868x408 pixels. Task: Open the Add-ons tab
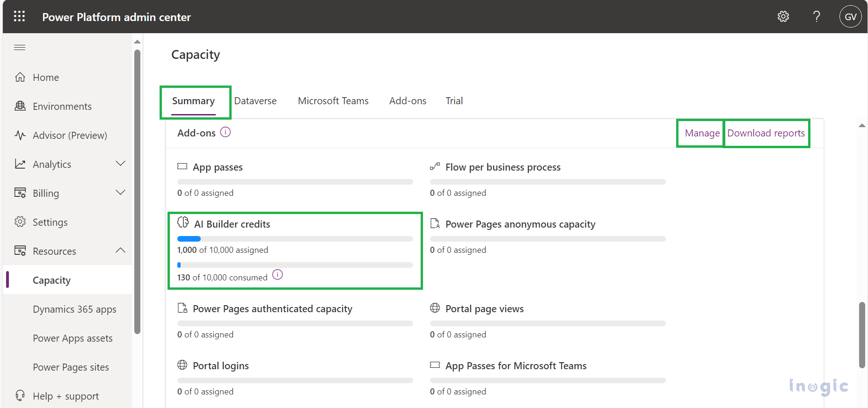(408, 101)
